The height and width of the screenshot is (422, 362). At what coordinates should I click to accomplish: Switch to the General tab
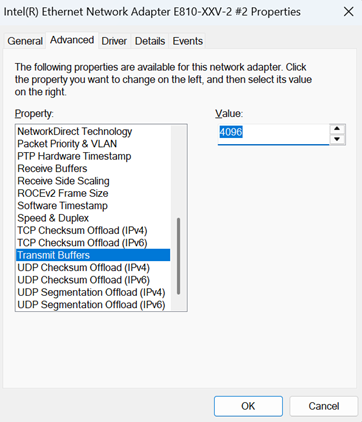(x=25, y=41)
